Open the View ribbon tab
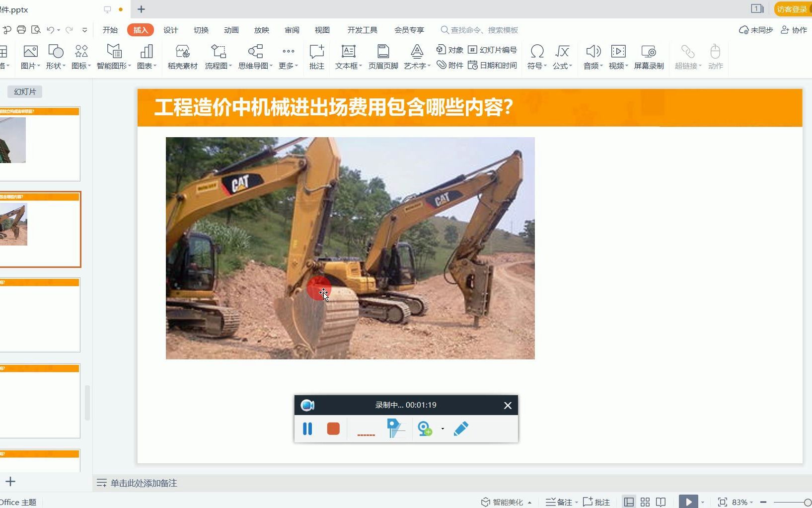 tap(322, 30)
